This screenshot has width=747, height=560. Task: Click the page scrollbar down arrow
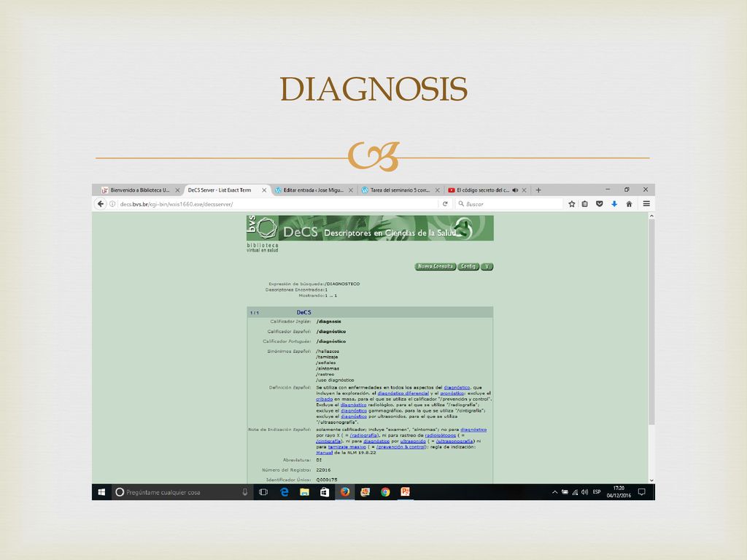651,481
